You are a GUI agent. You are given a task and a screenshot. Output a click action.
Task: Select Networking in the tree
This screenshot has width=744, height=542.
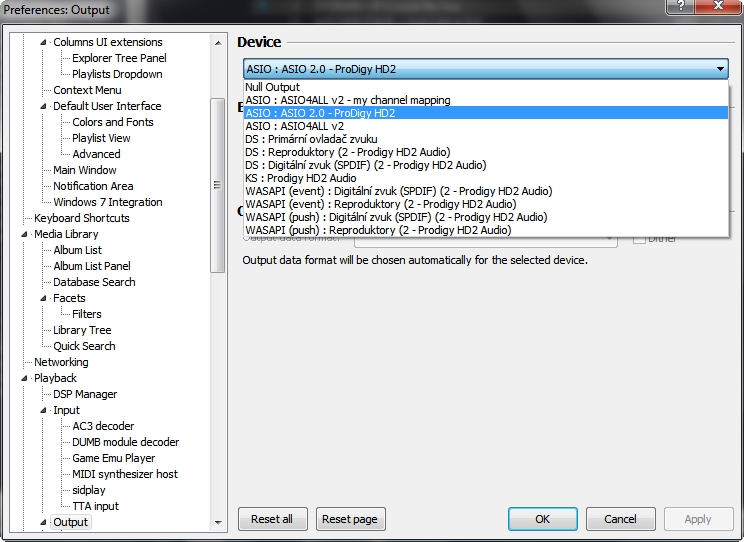[61, 363]
